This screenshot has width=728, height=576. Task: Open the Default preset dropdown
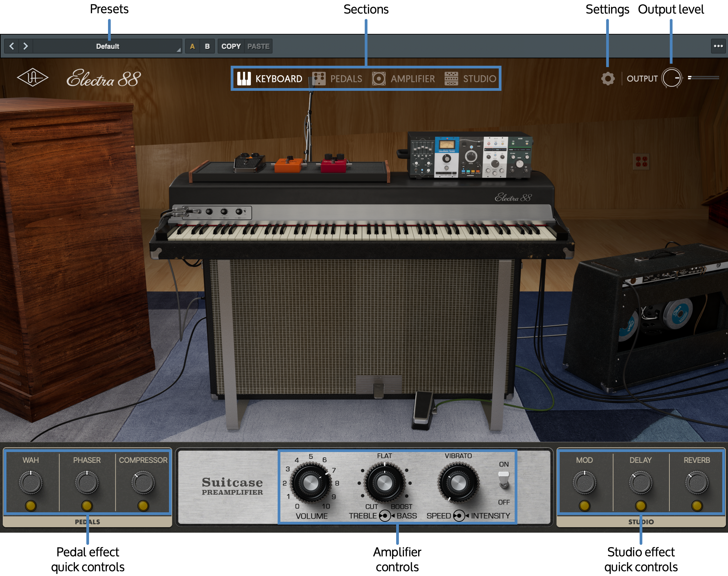[x=108, y=46]
